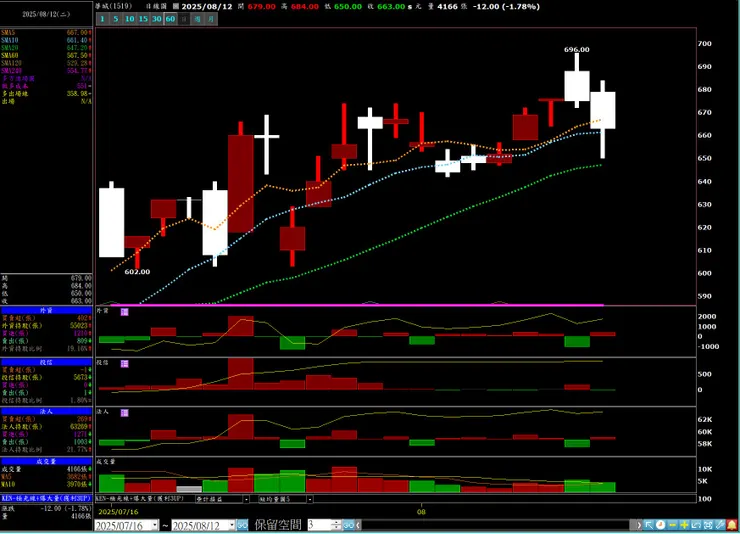The width and height of the screenshot is (740, 534).
Task: Click the stock name (1519) title
Action: [x=114, y=7]
